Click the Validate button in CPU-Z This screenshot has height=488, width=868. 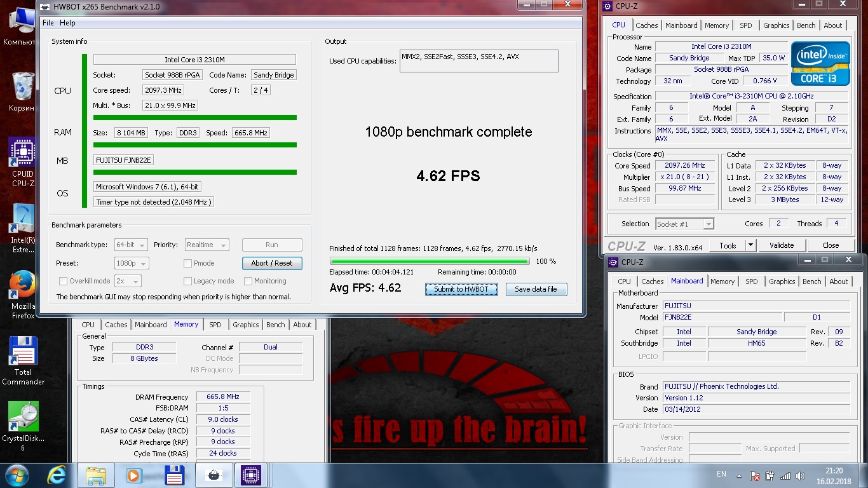tap(782, 245)
